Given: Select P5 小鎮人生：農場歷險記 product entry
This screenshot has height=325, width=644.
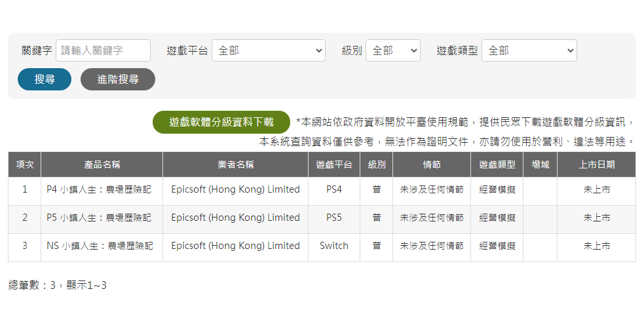Looking at the screenshot, I should tap(99, 218).
